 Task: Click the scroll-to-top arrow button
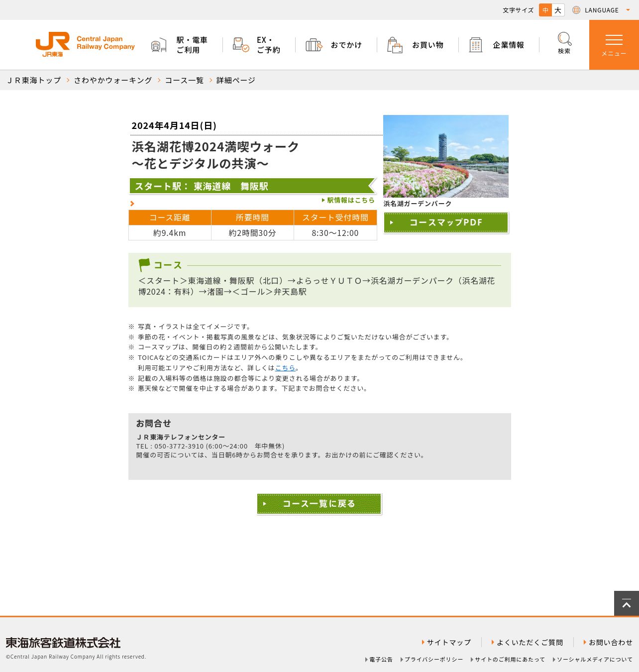pos(627,604)
